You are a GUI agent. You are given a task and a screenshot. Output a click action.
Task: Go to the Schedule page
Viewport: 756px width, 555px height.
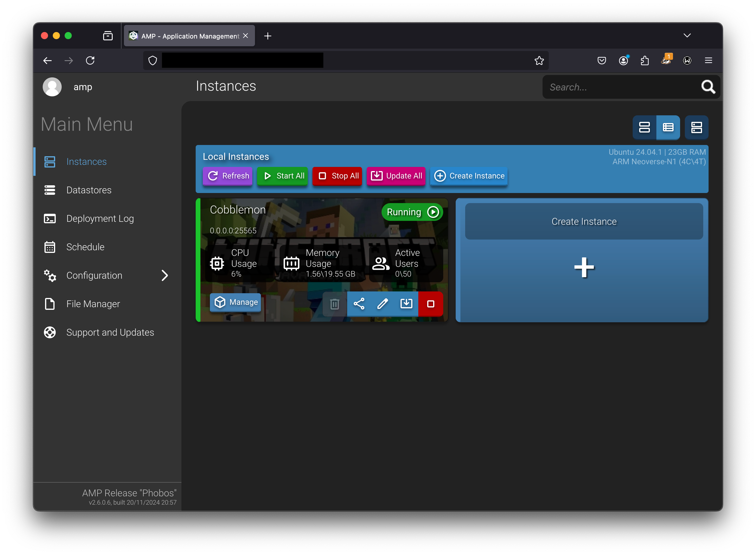pos(108,247)
